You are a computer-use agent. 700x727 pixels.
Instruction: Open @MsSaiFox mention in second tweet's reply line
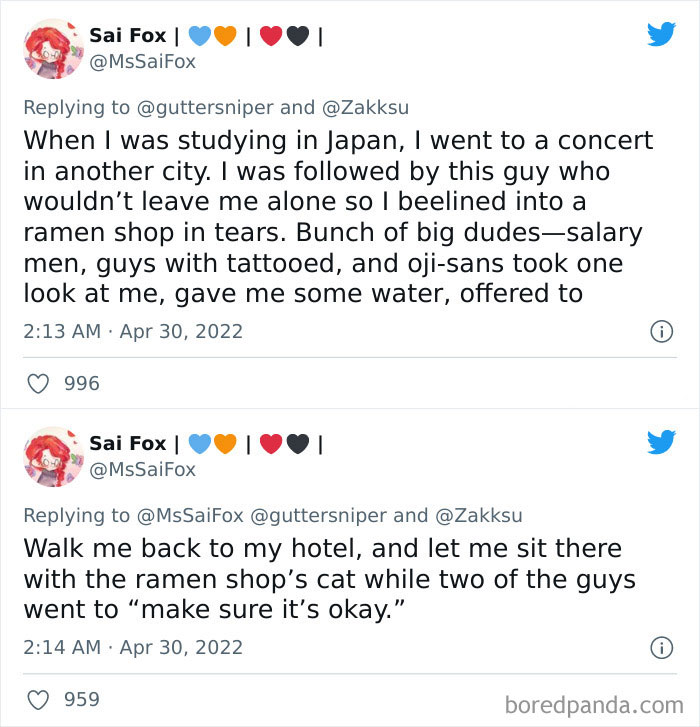click(x=189, y=515)
